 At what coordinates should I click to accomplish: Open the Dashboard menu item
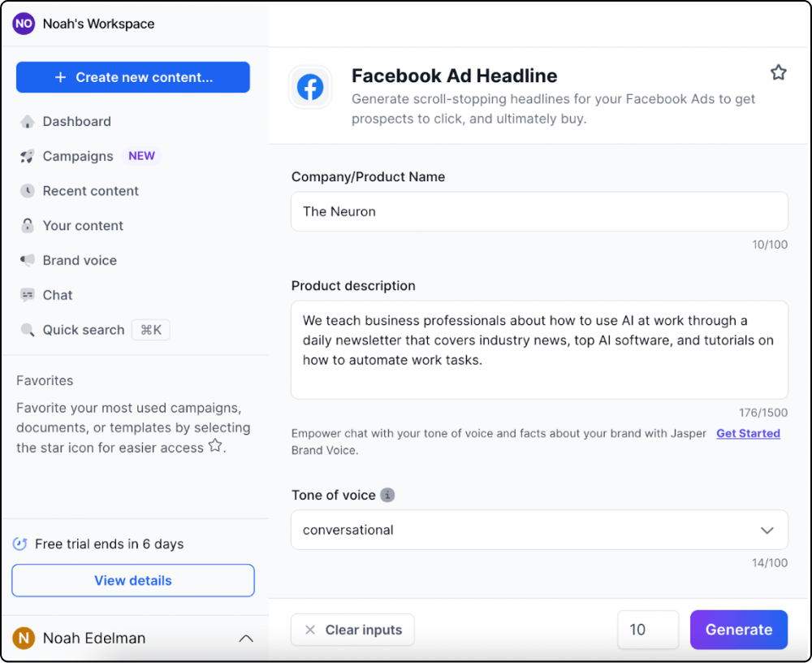pyautogui.click(x=76, y=121)
